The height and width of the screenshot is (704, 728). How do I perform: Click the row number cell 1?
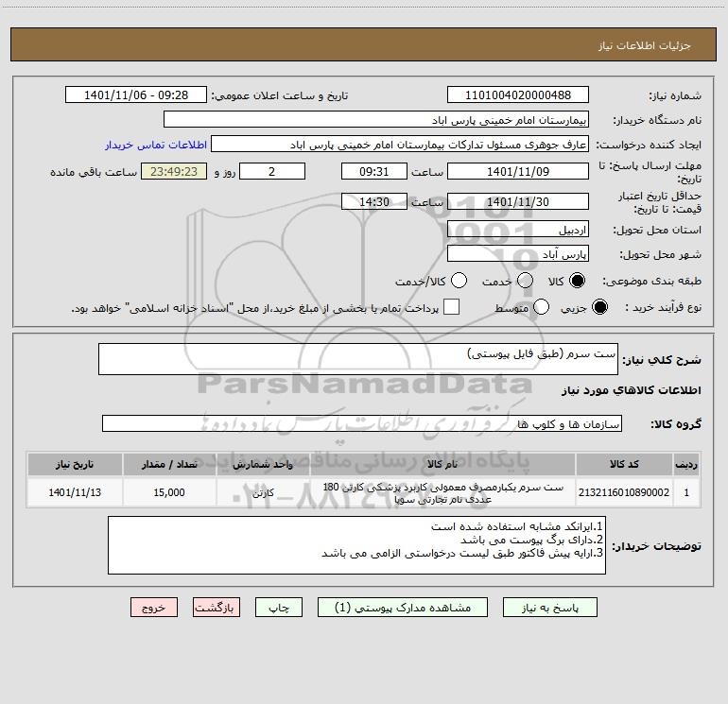[686, 492]
